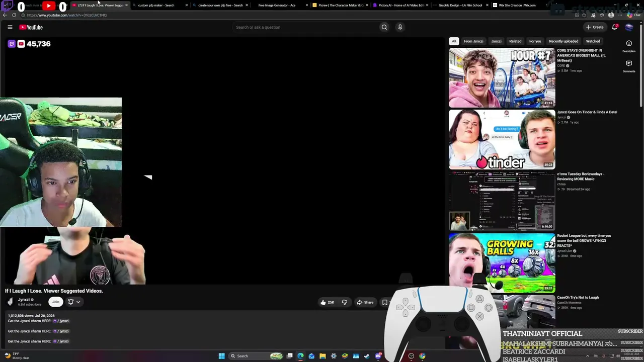Click the YouTube search magnifier button

[384, 27]
